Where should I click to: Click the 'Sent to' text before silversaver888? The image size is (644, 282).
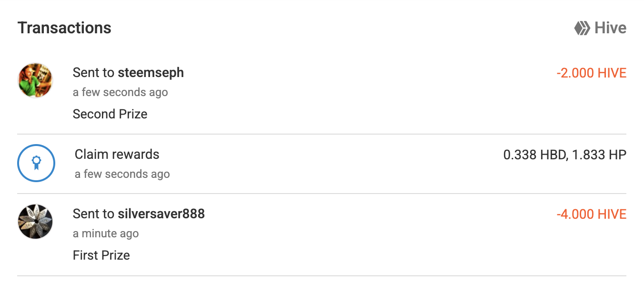click(x=93, y=214)
